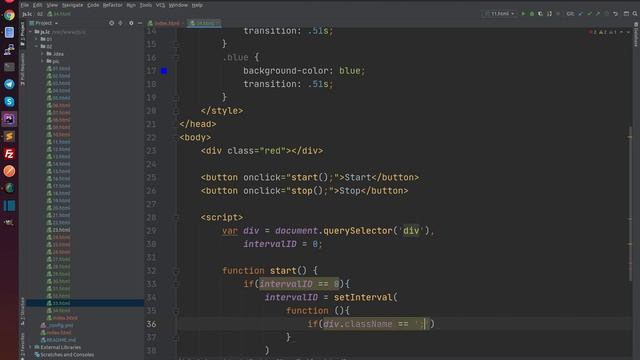
Task: Open Google Chrome from the dock
Action: [x=9, y=15]
